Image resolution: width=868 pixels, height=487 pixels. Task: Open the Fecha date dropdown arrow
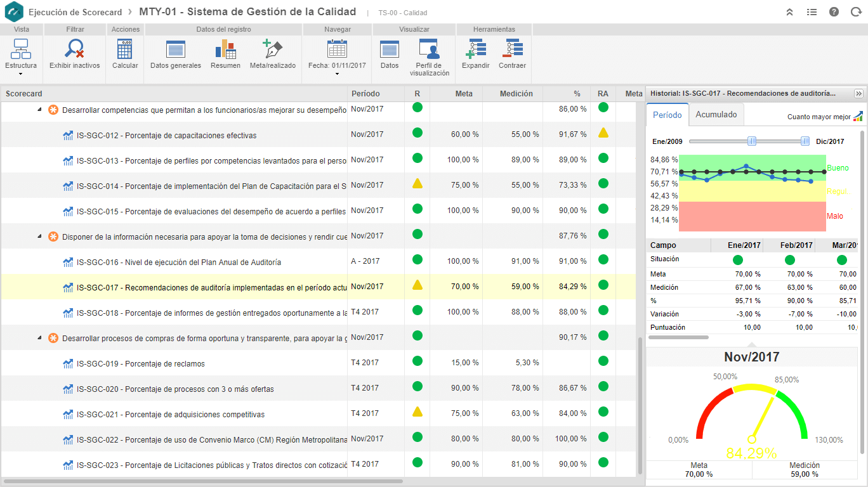click(x=337, y=74)
